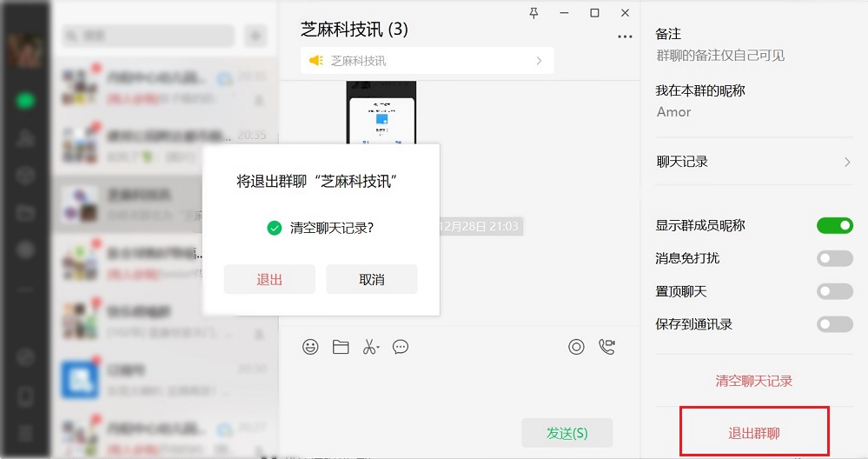Edit my group nickname Amor
Screen dimensions: 868x459
pyautogui.click(x=673, y=112)
